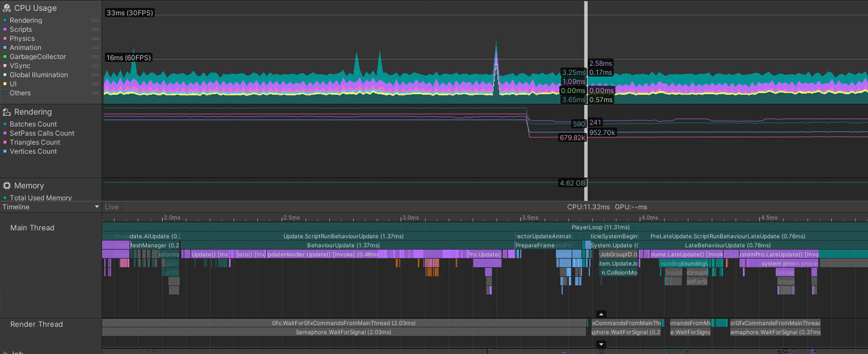Click the 16ms (60FPS) guideline label
Image resolution: width=868 pixels, height=354 pixels.
tap(128, 57)
